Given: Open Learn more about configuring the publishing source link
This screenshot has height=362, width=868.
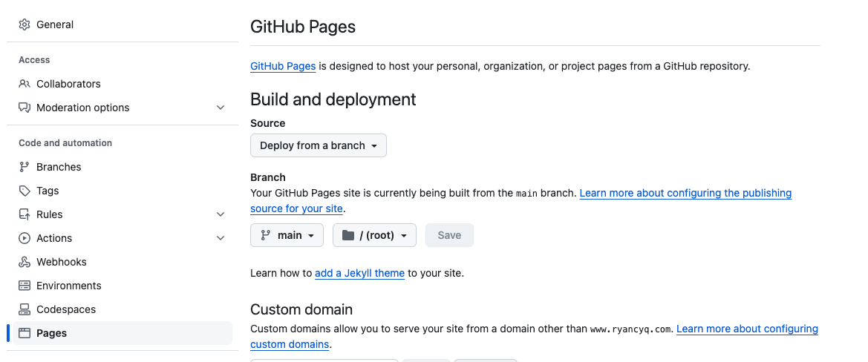Looking at the screenshot, I should coord(685,194).
